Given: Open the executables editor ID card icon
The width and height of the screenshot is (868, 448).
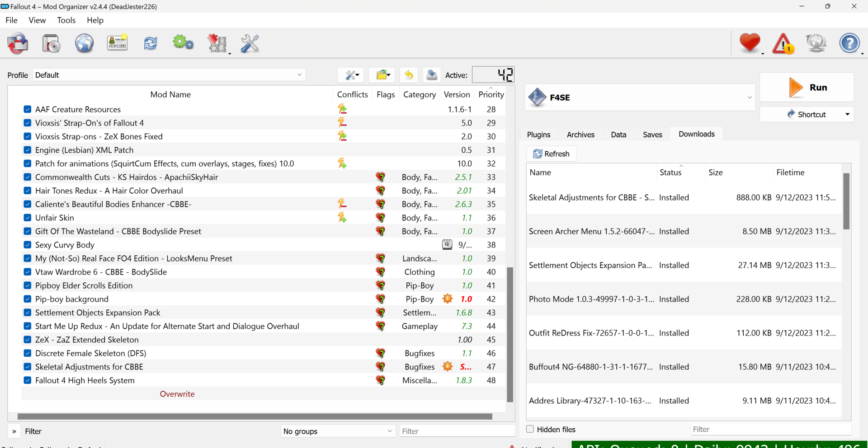Looking at the screenshot, I should [x=117, y=43].
